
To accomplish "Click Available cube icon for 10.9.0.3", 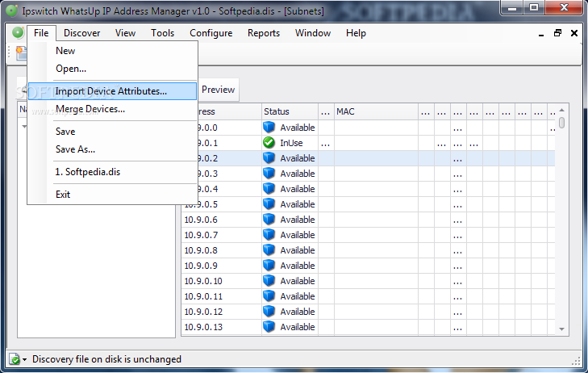I will click(x=269, y=174).
